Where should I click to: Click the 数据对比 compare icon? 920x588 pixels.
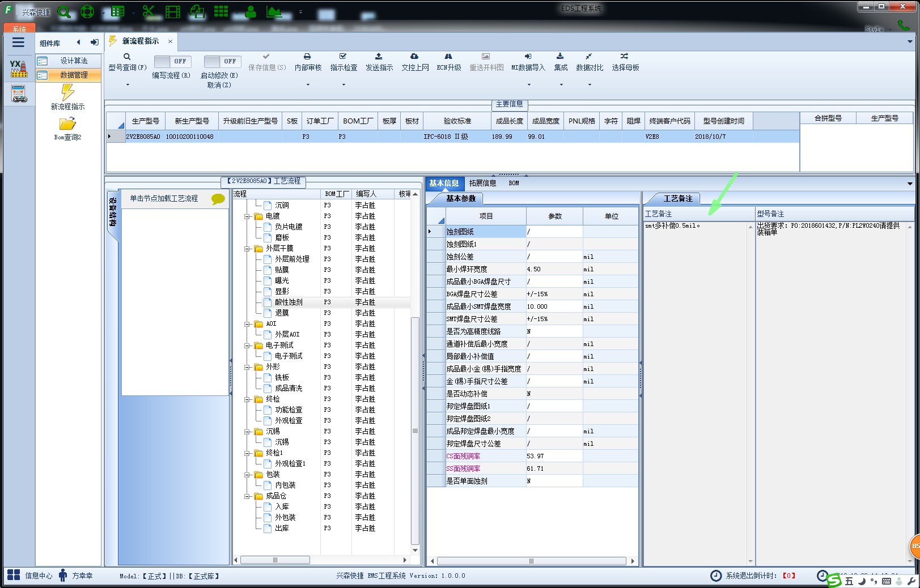[x=589, y=56]
